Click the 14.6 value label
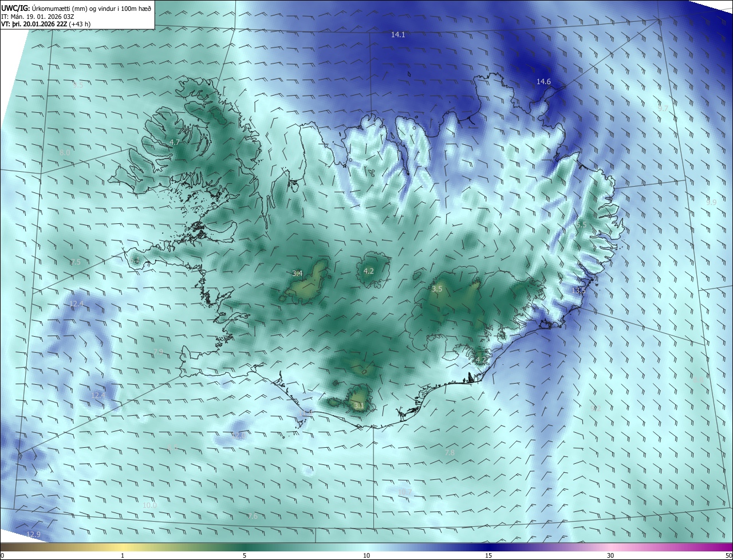Image resolution: width=733 pixels, height=560 pixels. pyautogui.click(x=543, y=82)
